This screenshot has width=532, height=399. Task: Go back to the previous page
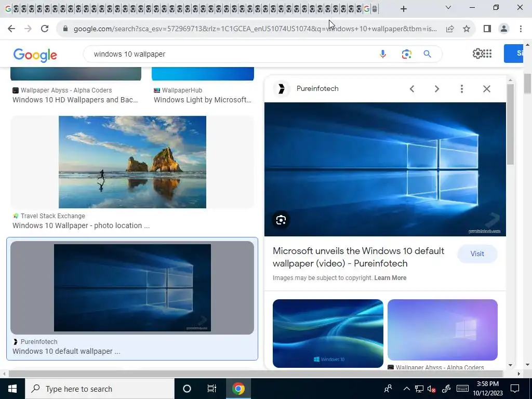[x=11, y=29]
